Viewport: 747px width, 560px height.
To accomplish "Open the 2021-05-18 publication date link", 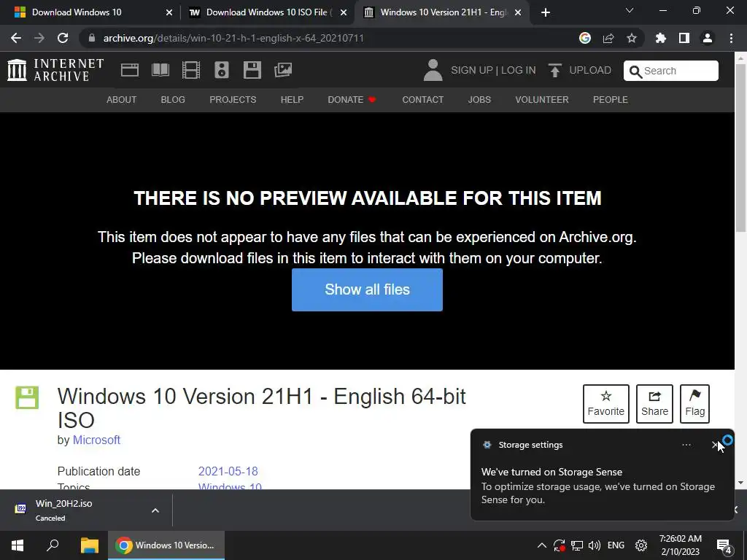I will coord(228,472).
